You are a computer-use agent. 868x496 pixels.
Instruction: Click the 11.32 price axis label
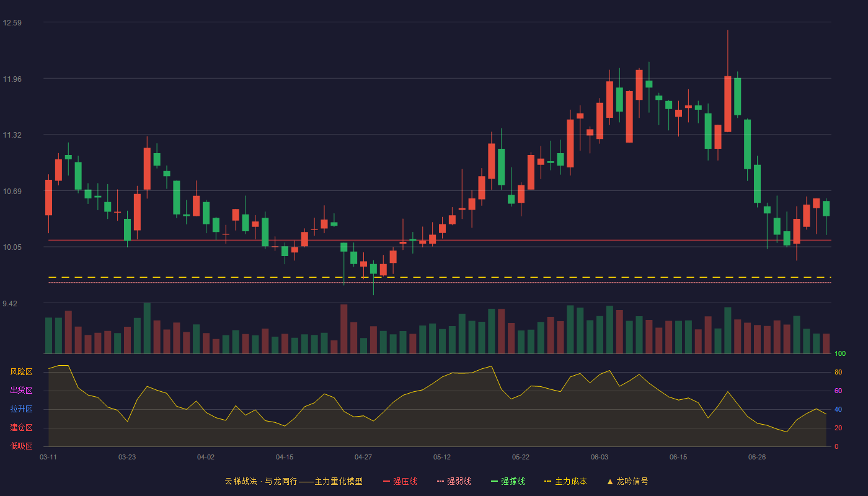point(12,135)
